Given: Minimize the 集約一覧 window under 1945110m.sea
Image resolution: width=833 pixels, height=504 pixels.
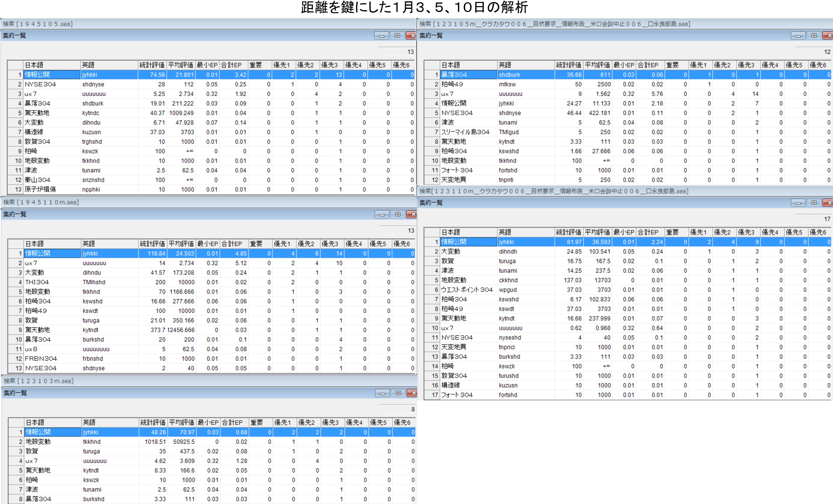Looking at the screenshot, I should (x=382, y=214).
